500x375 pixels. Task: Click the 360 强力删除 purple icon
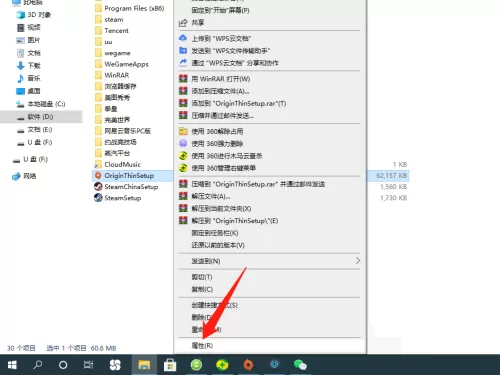(x=183, y=143)
